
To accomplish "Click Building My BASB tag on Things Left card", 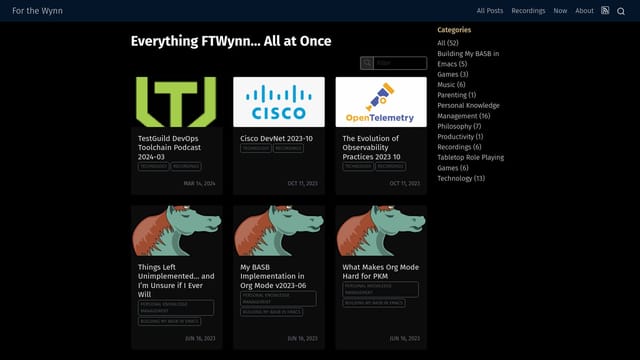I will (x=169, y=321).
